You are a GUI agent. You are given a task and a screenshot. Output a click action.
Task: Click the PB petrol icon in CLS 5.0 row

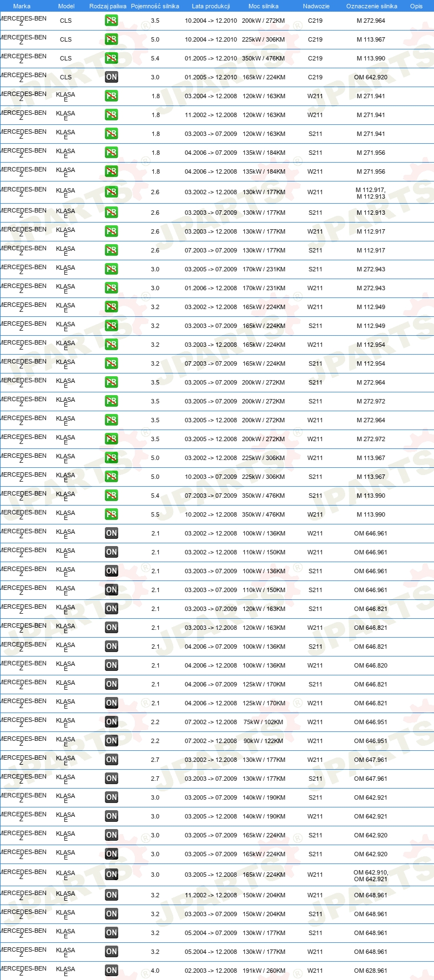click(112, 39)
